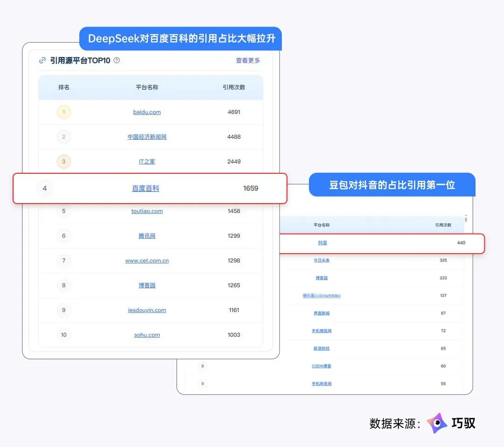This screenshot has width=504, height=447.
Task: Click the count 60
Action: (x=443, y=366)
